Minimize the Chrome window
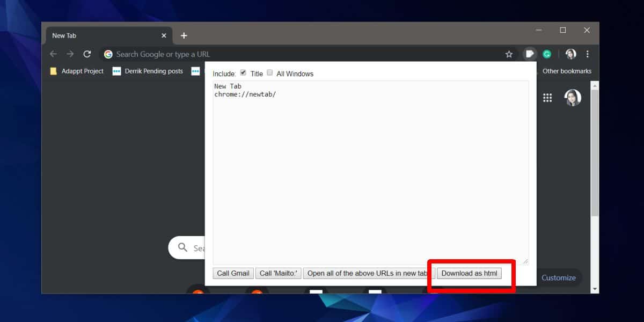 coord(539,30)
